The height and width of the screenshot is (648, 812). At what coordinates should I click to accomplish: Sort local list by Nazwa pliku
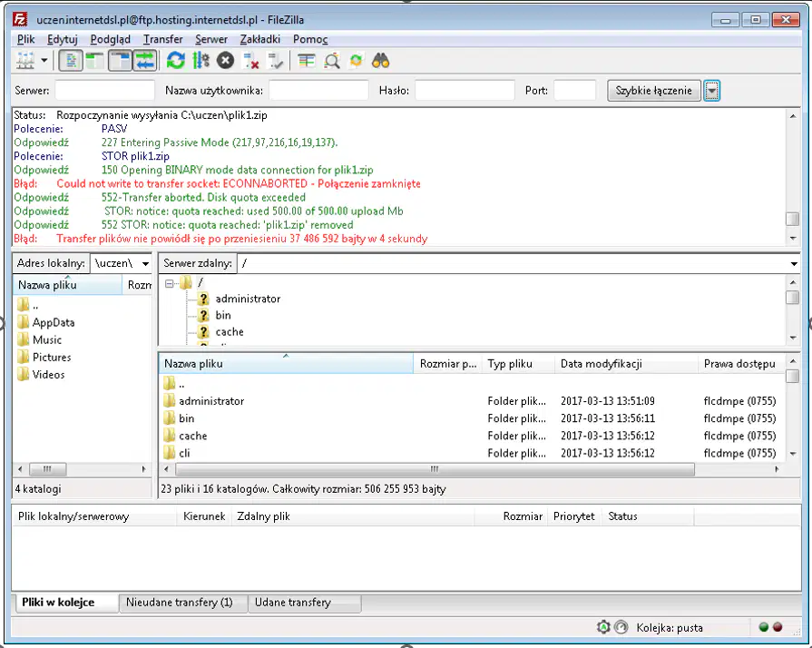pos(68,285)
